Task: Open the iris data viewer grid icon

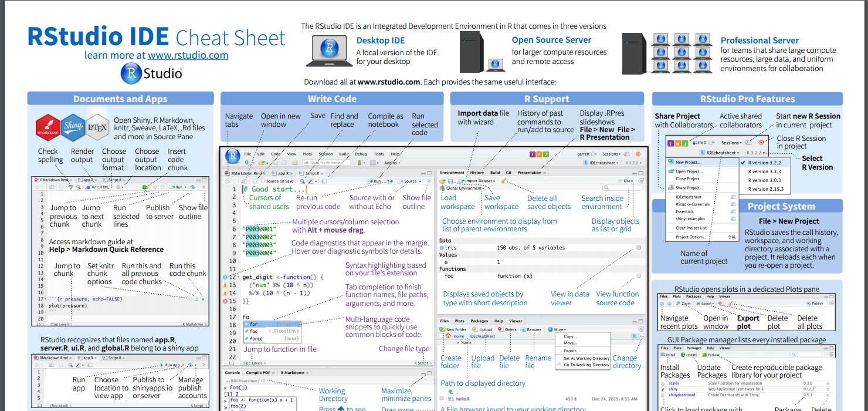Action: click(639, 247)
